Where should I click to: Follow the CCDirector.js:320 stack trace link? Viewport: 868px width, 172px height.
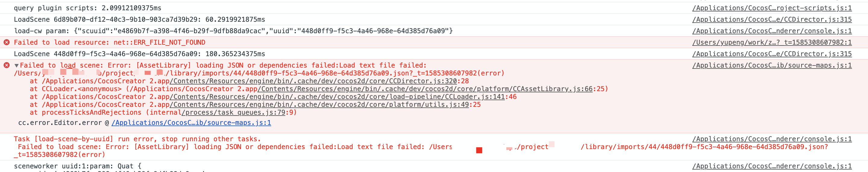click(x=313, y=81)
